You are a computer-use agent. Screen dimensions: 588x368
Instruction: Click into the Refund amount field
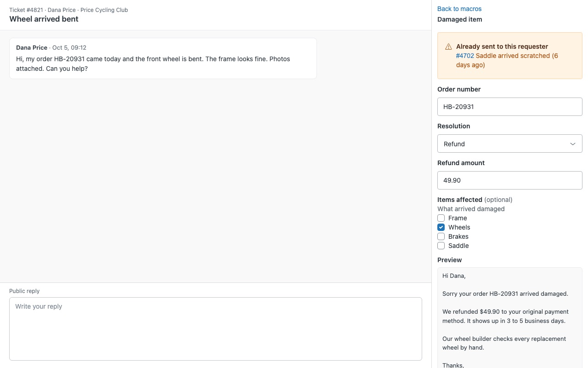(x=510, y=180)
